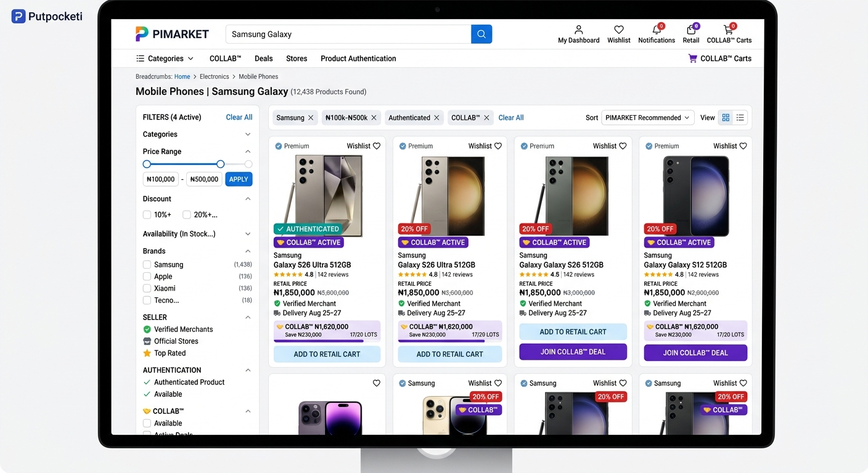This screenshot has height=473, width=868.
Task: Tick the 10%+ discount checkbox
Action: pos(147,215)
